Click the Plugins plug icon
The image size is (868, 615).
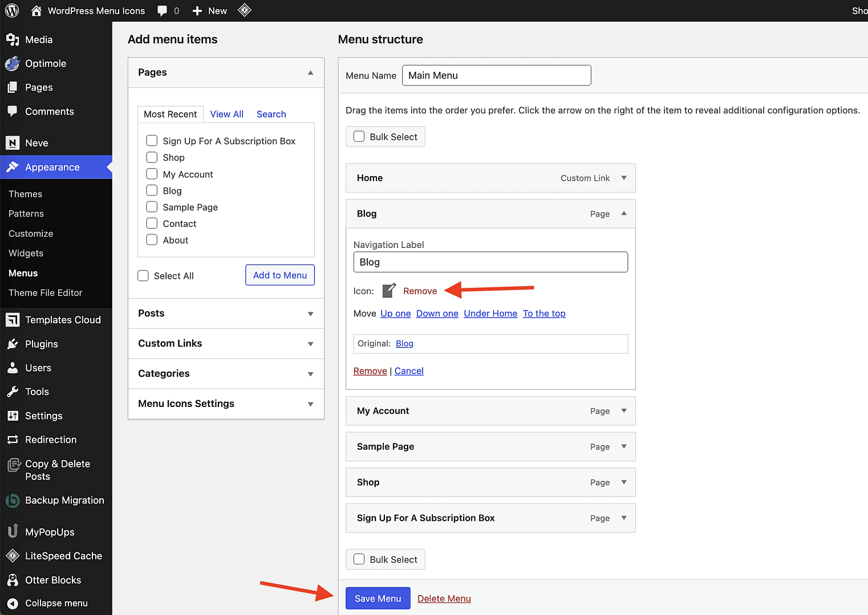pyautogui.click(x=13, y=344)
